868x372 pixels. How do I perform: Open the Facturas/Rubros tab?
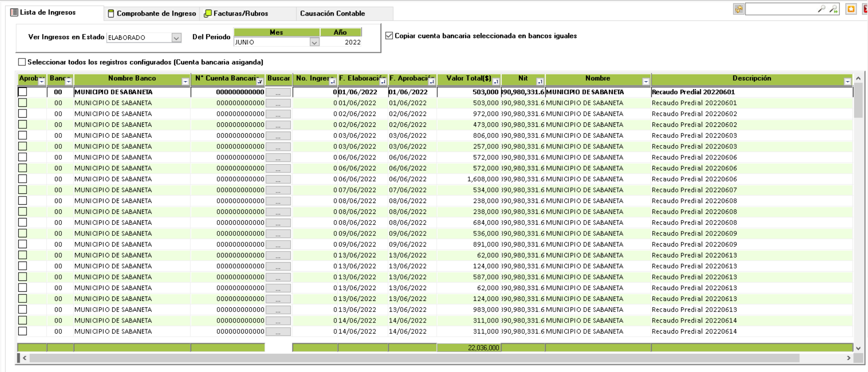[x=236, y=13]
